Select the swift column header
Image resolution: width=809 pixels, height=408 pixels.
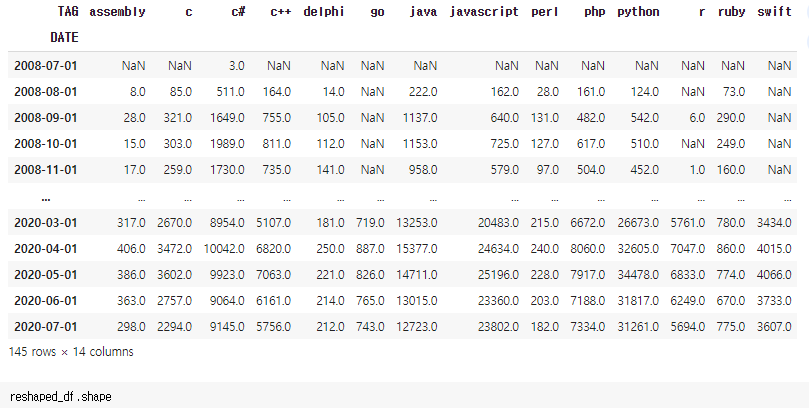point(774,12)
